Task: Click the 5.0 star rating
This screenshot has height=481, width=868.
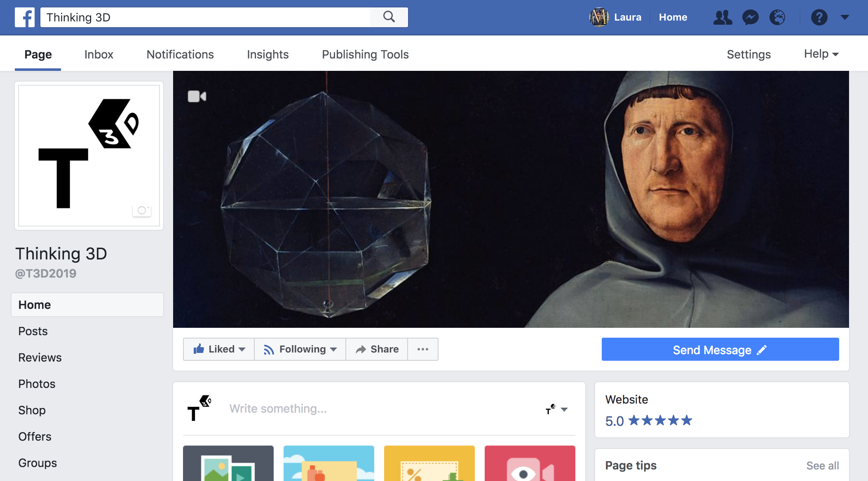Action: coord(649,421)
